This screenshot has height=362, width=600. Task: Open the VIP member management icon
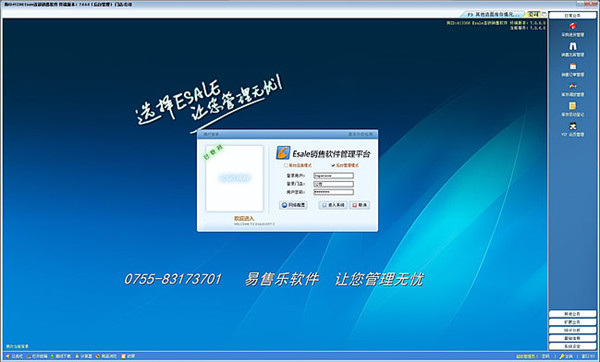572,126
